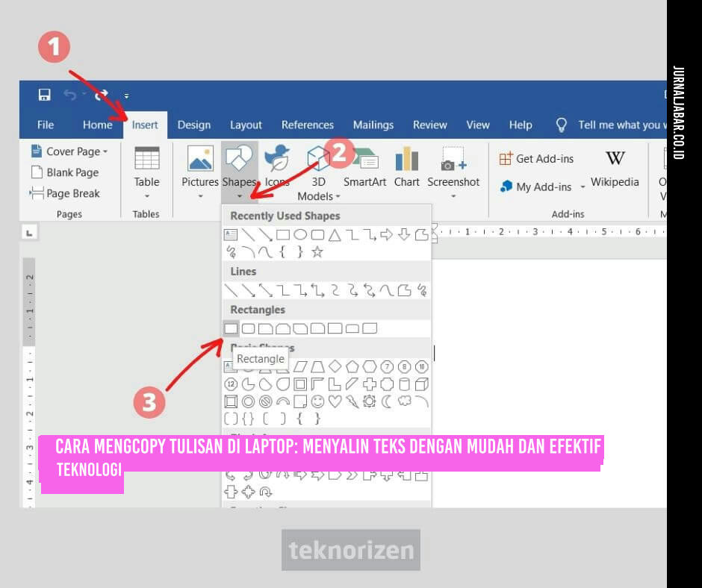702x588 pixels.
Task: Click inside the blank document page
Action: (549, 383)
